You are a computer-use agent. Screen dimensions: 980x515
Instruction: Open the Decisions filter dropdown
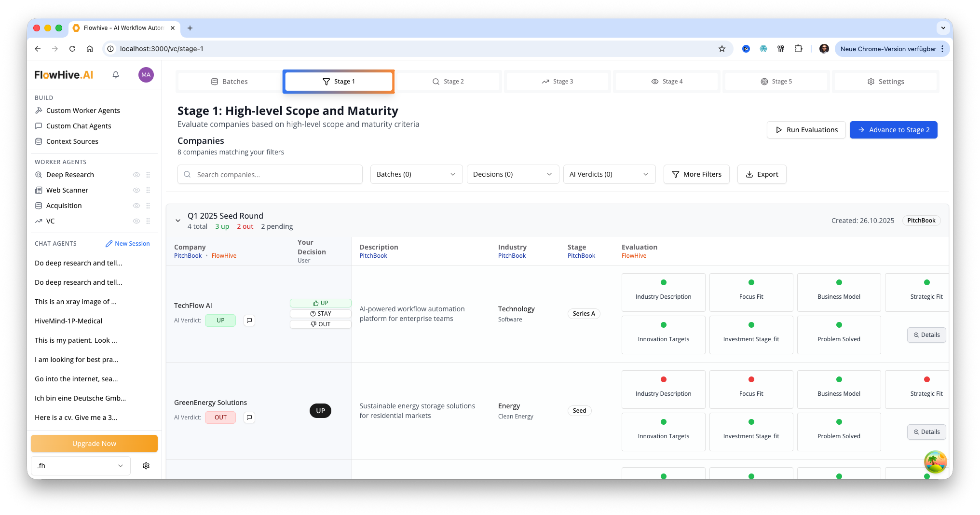point(513,174)
